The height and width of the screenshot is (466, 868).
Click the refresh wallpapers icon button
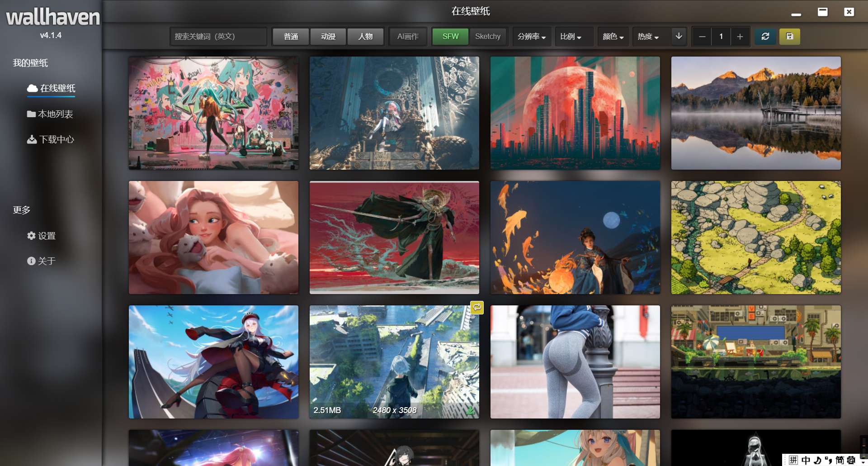[765, 36]
